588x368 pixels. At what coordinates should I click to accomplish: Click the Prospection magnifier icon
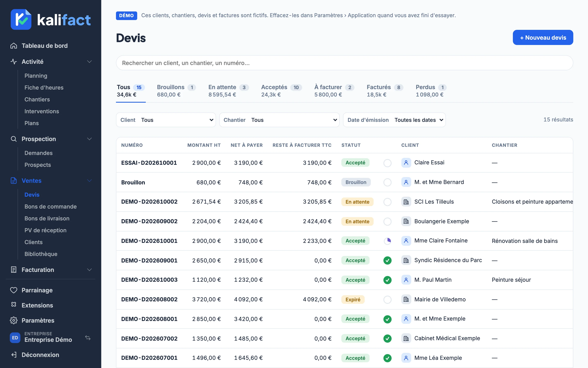pyautogui.click(x=14, y=139)
